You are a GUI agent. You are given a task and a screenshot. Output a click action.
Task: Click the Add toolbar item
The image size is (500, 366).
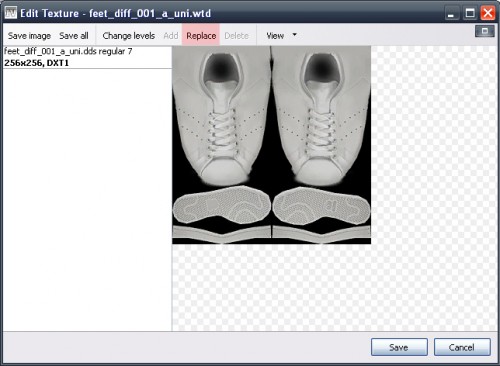(x=171, y=35)
